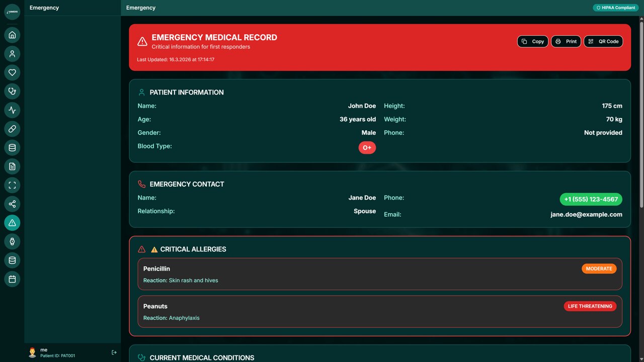The image size is (644, 362).
Task: Select the highlighted emergency triangle sidebar icon
Action: 12,223
